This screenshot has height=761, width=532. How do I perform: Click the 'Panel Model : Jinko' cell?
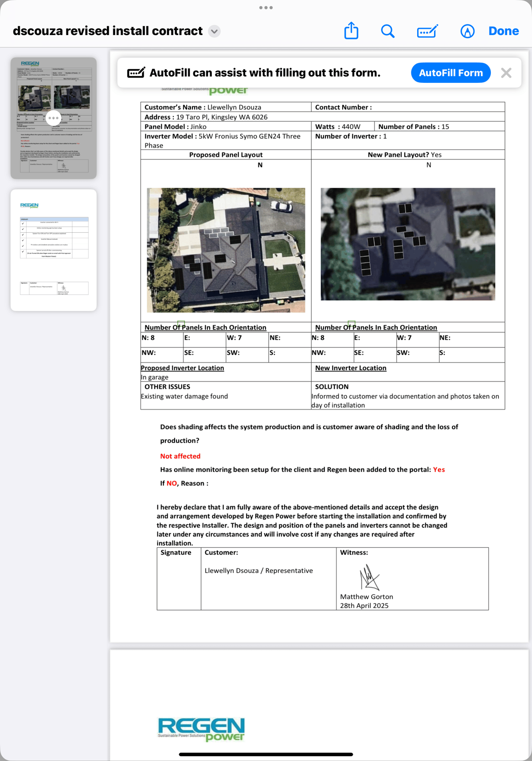click(226, 127)
